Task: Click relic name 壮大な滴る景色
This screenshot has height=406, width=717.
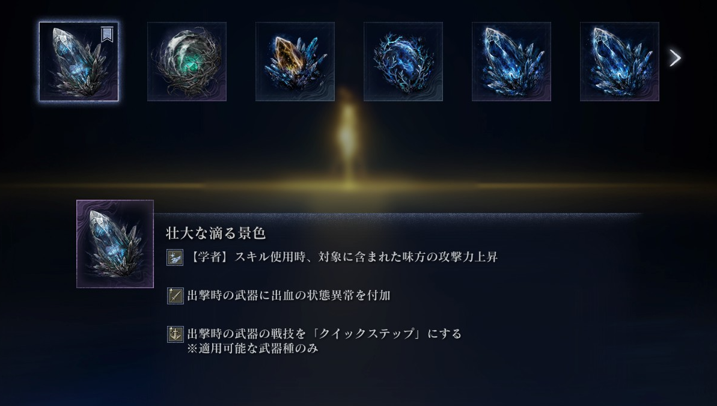Action: tap(216, 233)
